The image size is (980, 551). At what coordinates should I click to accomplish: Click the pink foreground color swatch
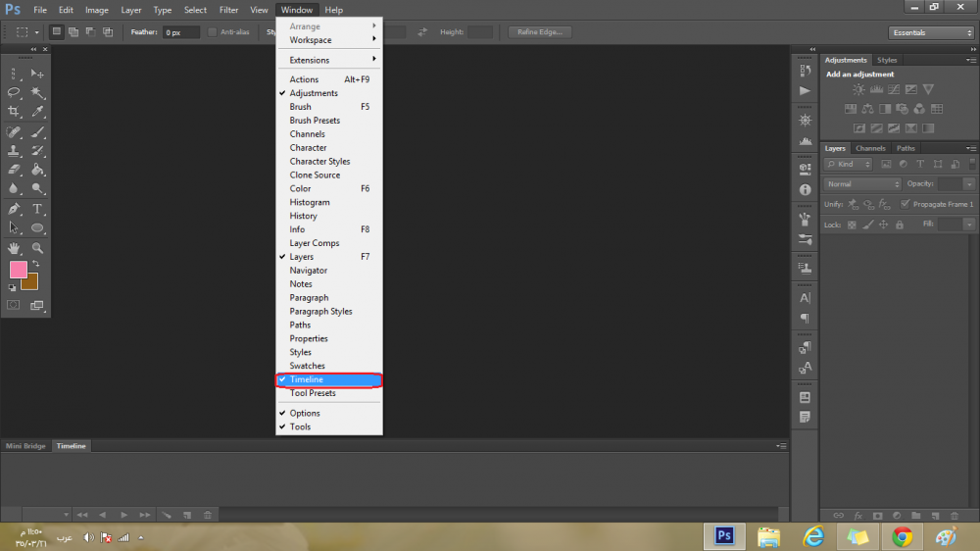click(19, 270)
